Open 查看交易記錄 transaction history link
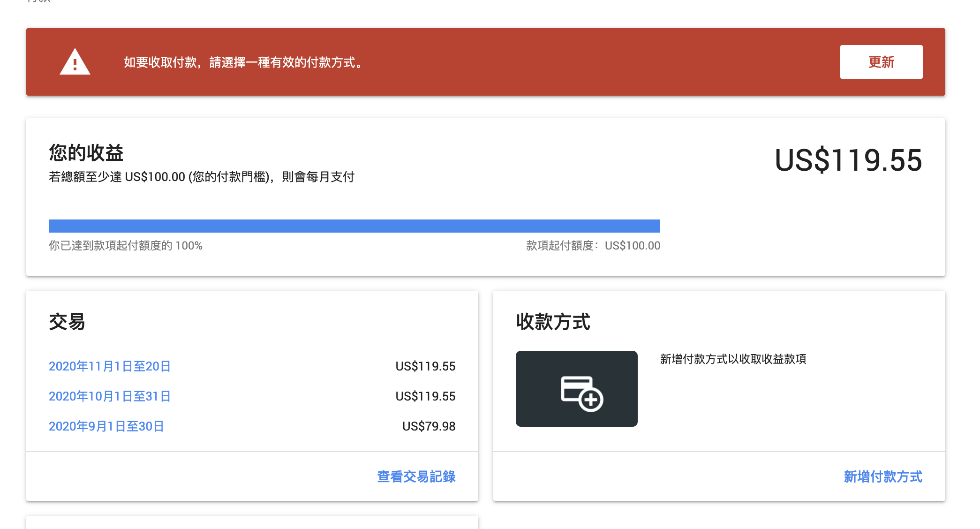Image resolution: width=980 pixels, height=529 pixels. [x=415, y=477]
